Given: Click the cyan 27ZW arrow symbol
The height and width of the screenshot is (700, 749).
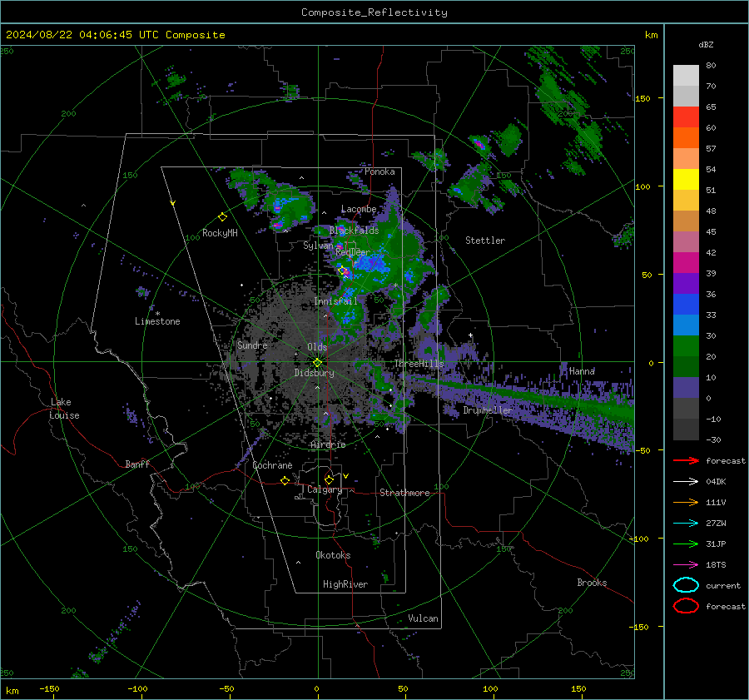Looking at the screenshot, I should click(686, 524).
